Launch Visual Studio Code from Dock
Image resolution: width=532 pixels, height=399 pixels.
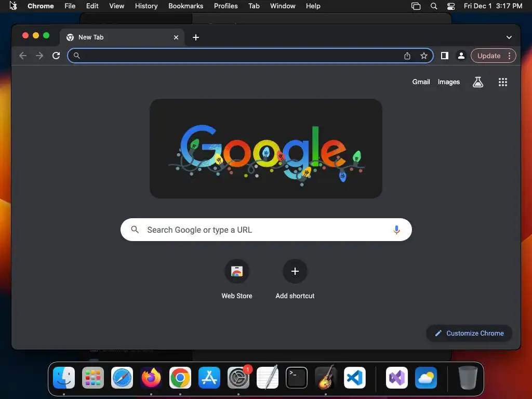(x=355, y=378)
